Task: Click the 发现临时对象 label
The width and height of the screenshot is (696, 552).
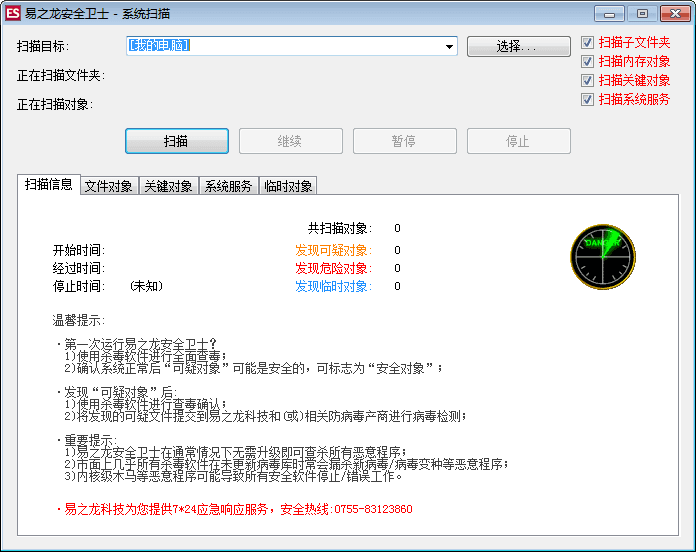Action: tap(334, 286)
